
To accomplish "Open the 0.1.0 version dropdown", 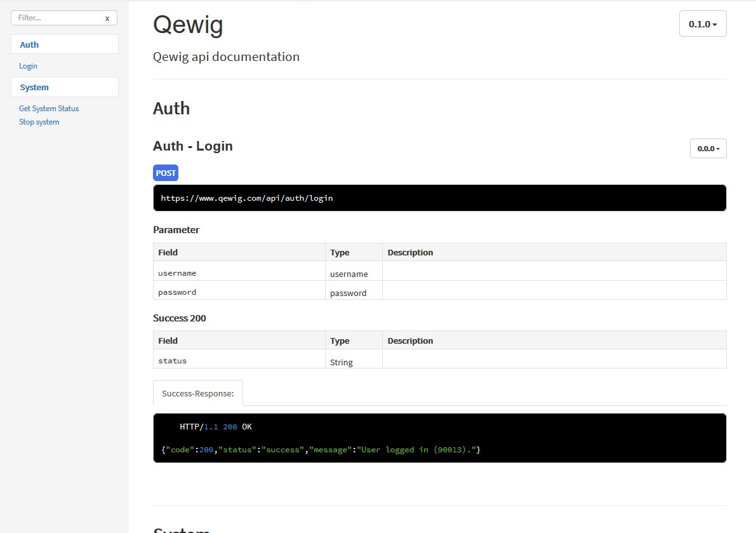I will [703, 24].
